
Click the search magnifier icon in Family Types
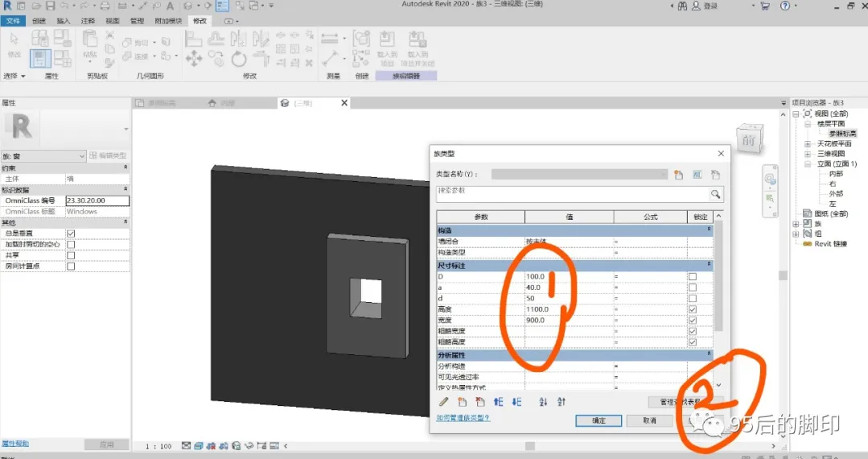pyautogui.click(x=716, y=194)
